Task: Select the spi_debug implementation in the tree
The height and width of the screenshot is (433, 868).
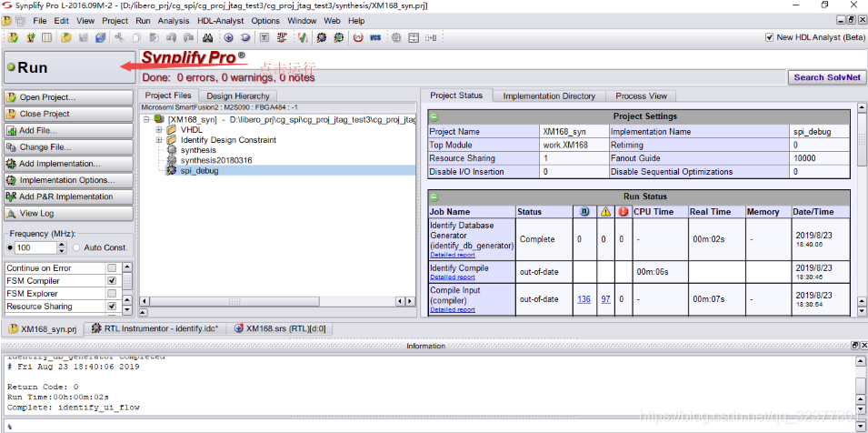Action: (x=199, y=170)
